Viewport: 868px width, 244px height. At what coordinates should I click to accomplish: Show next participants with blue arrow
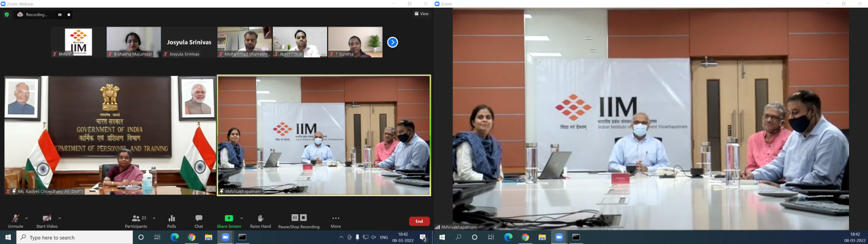[393, 42]
